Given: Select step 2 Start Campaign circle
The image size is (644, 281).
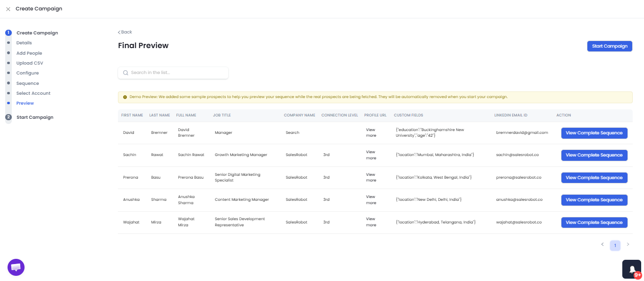Looking at the screenshot, I should 8,117.
